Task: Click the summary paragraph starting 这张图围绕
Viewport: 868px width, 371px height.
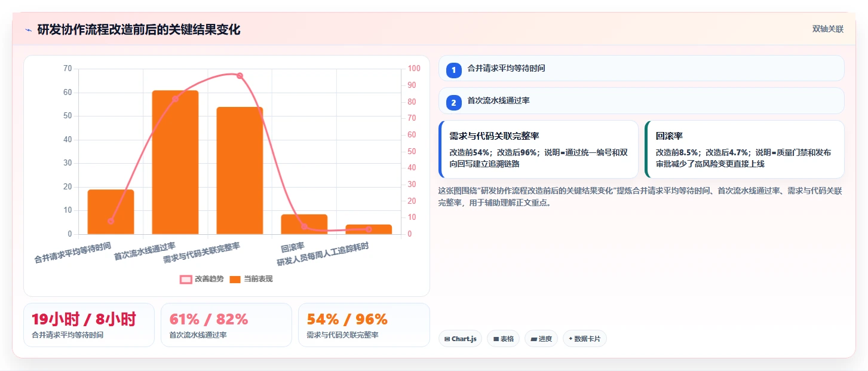Action: (x=640, y=197)
